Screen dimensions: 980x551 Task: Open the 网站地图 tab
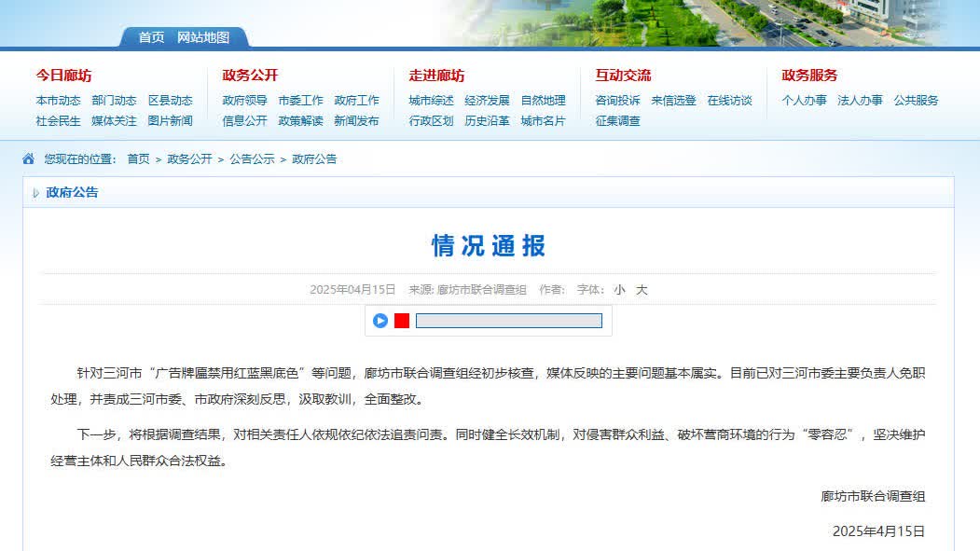[x=203, y=37]
